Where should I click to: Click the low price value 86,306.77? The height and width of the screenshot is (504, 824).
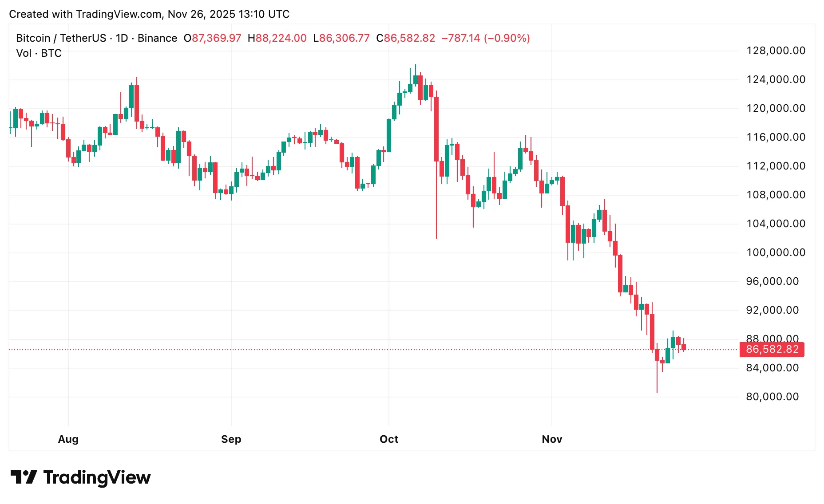[x=344, y=38]
